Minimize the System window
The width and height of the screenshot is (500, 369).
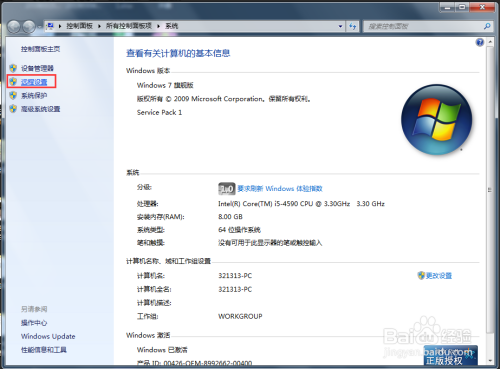(x=447, y=7)
